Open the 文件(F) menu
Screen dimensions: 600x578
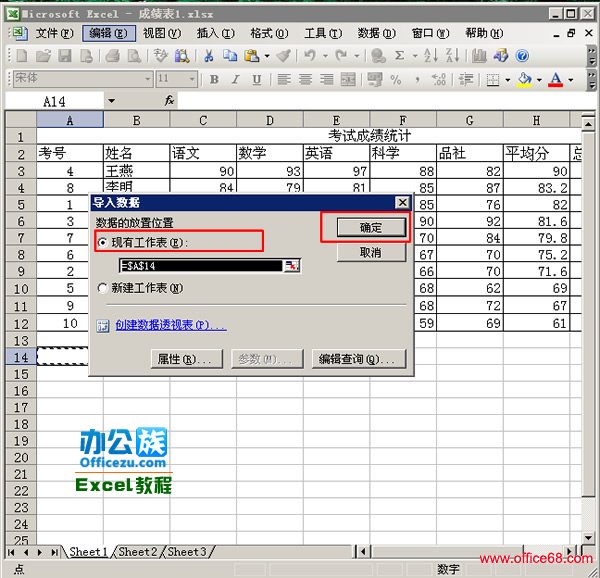pyautogui.click(x=54, y=34)
